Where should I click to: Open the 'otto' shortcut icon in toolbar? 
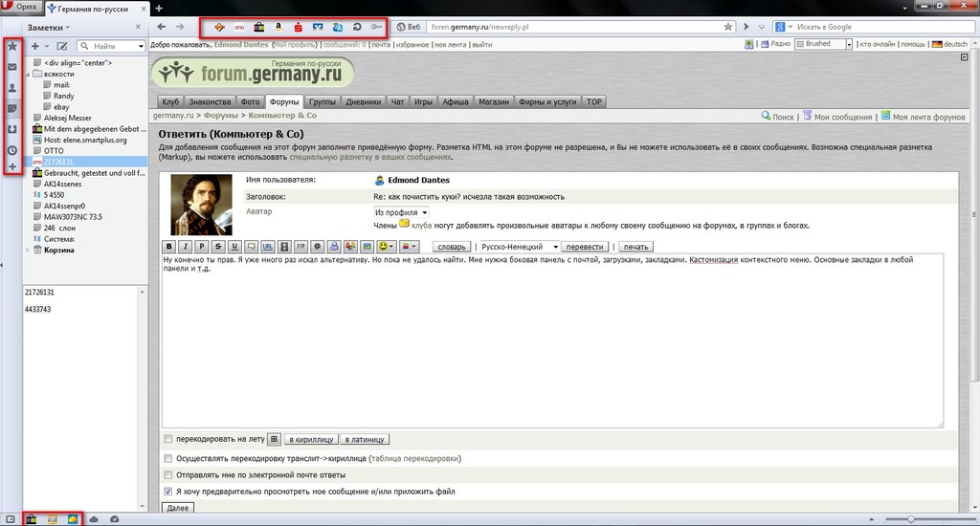point(239,27)
